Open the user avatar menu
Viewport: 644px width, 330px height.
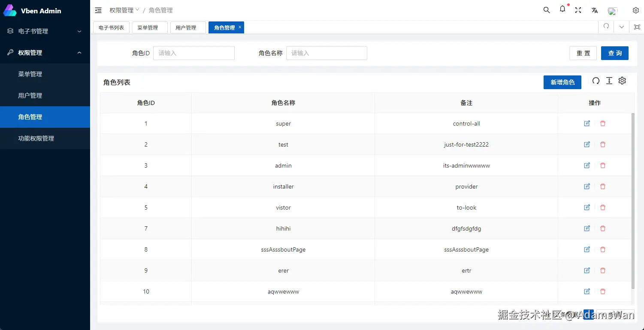612,11
